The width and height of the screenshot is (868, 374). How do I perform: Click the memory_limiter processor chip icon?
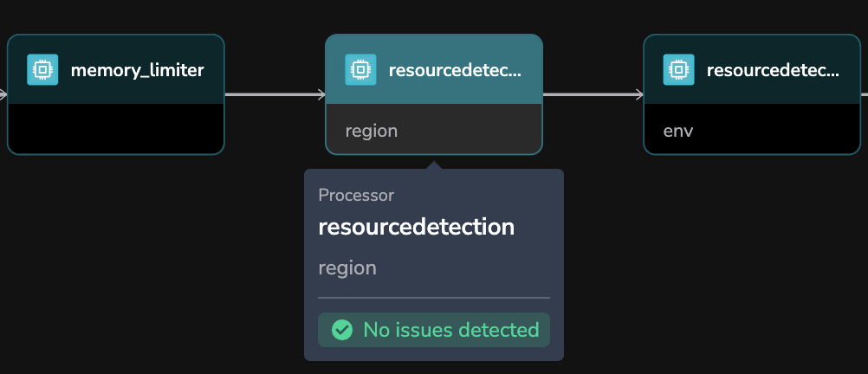(42, 70)
